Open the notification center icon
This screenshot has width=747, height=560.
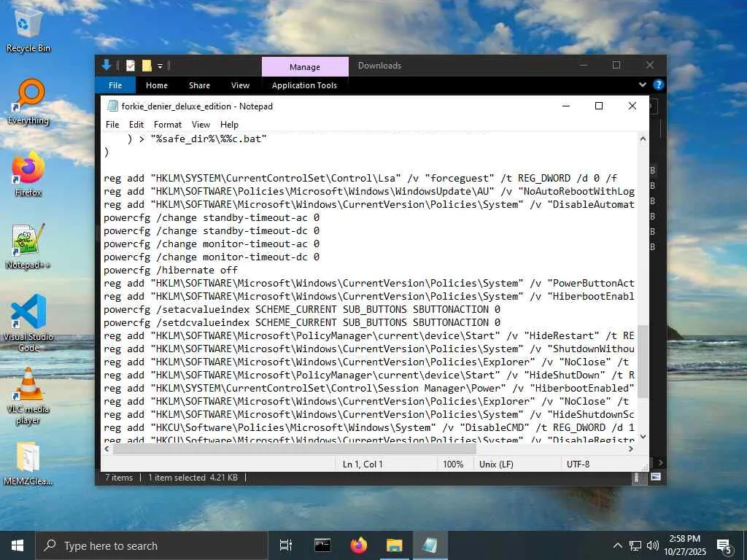(x=724, y=546)
